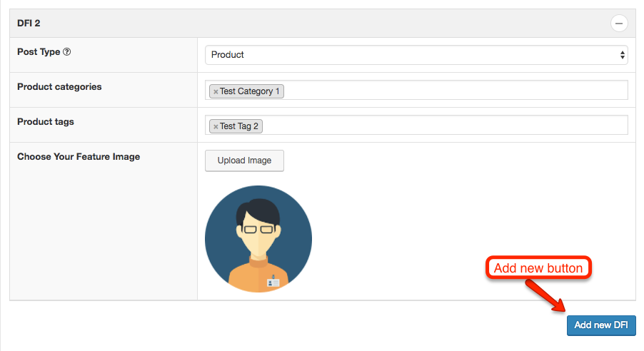Click the red arrow pointing to Add new DFI

[546, 295]
